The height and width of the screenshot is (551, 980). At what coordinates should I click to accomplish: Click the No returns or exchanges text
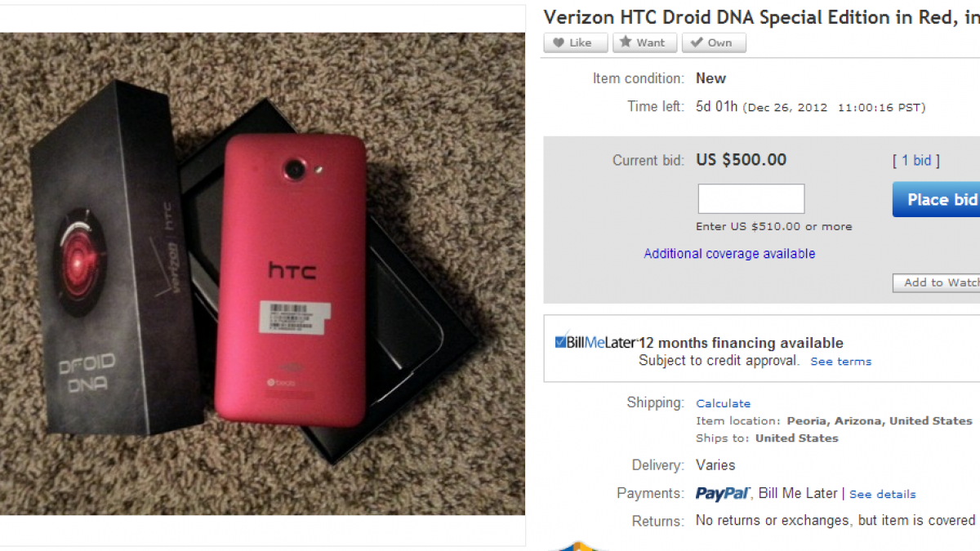tap(835, 520)
